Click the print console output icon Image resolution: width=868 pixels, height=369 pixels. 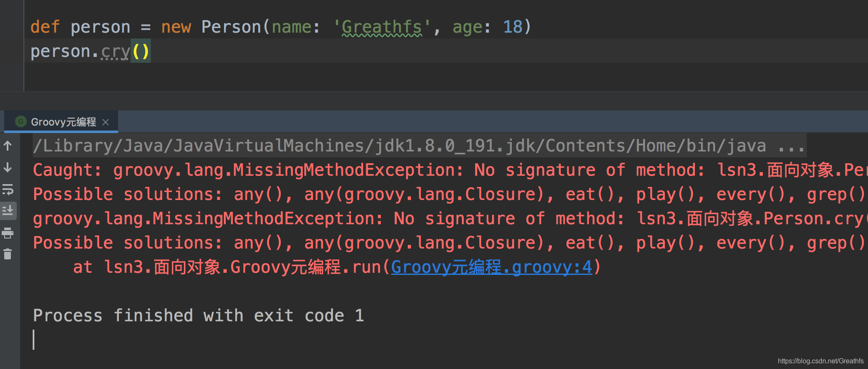pyautogui.click(x=8, y=233)
